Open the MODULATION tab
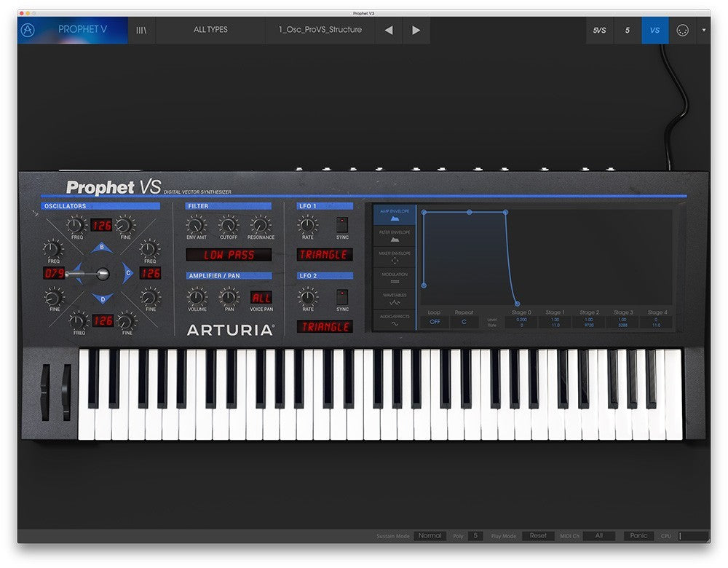The height and width of the screenshot is (568, 728). tap(395, 277)
